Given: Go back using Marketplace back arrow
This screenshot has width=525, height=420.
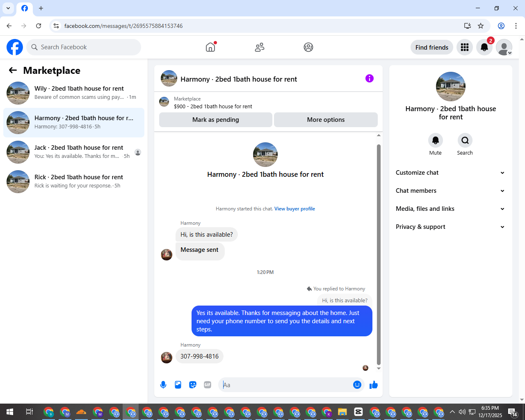Looking at the screenshot, I should [x=13, y=71].
